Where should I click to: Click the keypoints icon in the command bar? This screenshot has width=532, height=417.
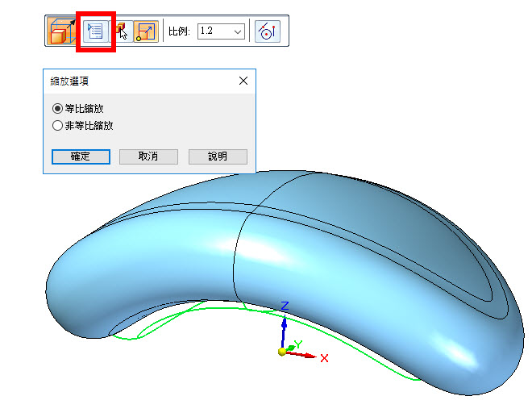[268, 31]
